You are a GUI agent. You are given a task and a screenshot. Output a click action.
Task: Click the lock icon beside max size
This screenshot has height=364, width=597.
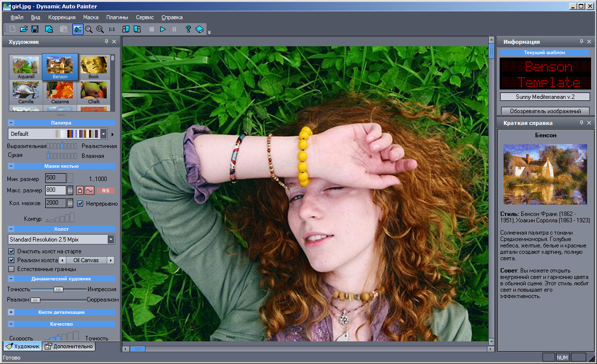80,190
